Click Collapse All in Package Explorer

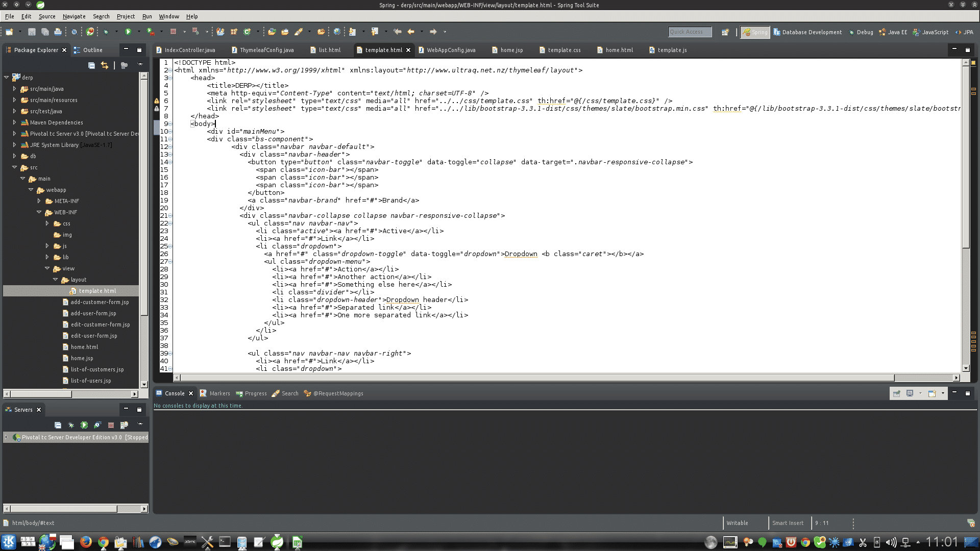91,65
